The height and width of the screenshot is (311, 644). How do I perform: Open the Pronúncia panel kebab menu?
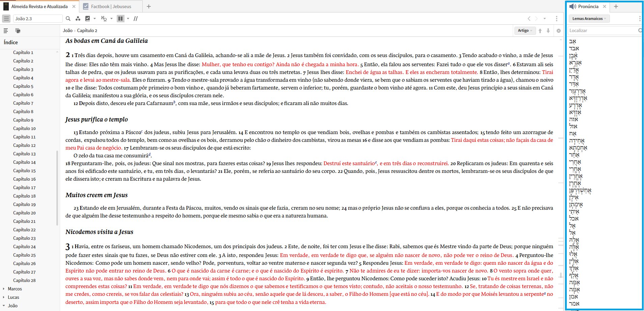click(x=640, y=19)
